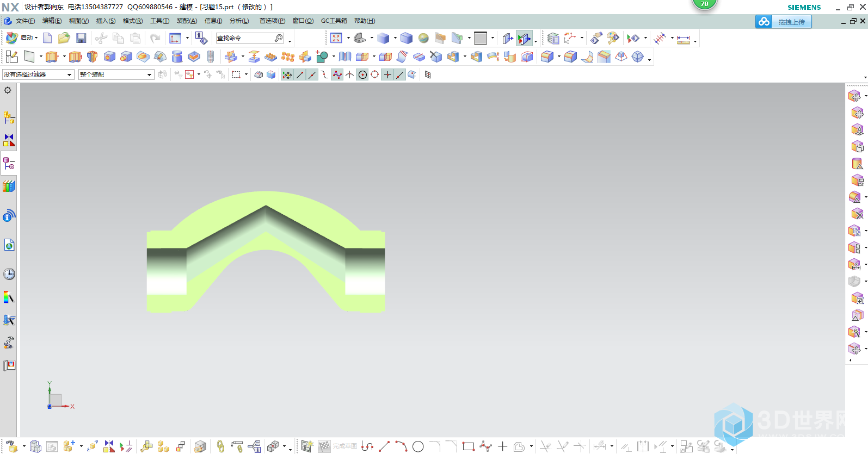Create a new file with New icon
Viewport: 868px width, 454px height.
pyautogui.click(x=47, y=38)
